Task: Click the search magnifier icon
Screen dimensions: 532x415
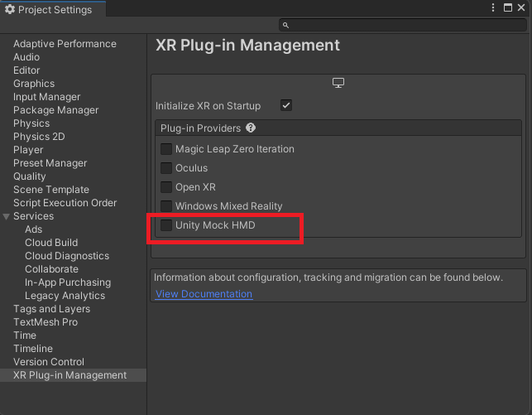Action: click(x=285, y=25)
